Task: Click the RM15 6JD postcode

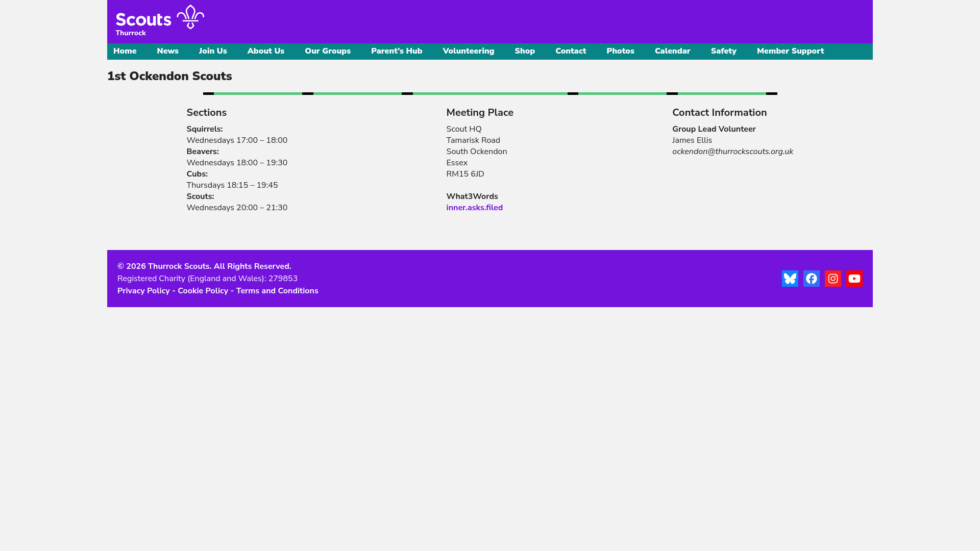Action: 465,174
